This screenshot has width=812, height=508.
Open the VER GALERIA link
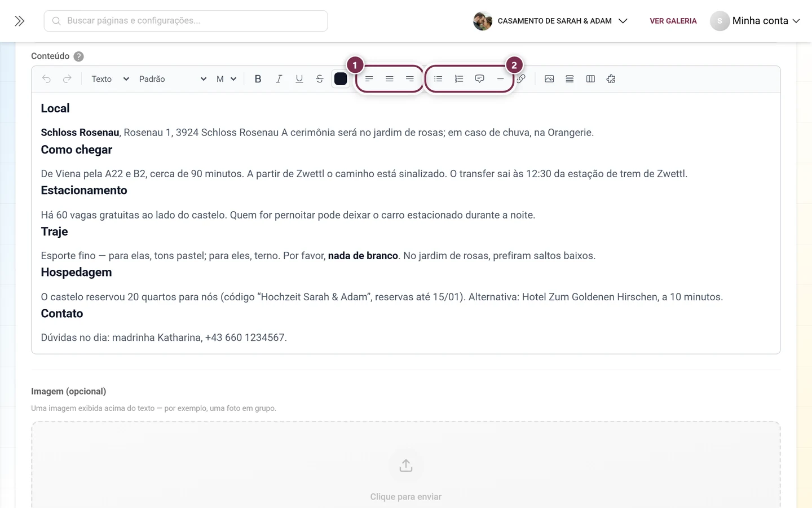(x=673, y=21)
